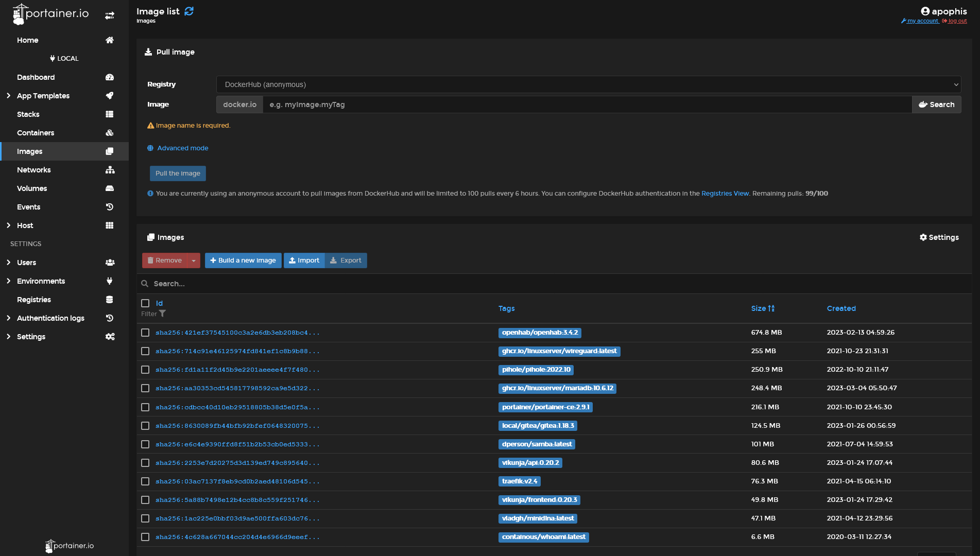Open the Networks page
The width and height of the screenshot is (980, 556).
(x=64, y=170)
